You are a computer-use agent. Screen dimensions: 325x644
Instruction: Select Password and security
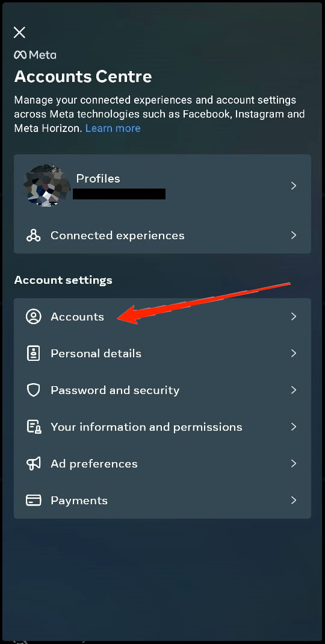coord(162,390)
